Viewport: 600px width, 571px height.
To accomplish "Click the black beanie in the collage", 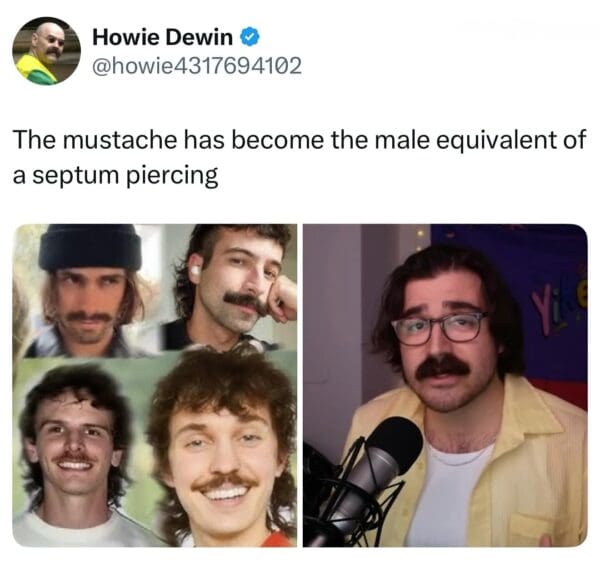I will tap(90, 246).
